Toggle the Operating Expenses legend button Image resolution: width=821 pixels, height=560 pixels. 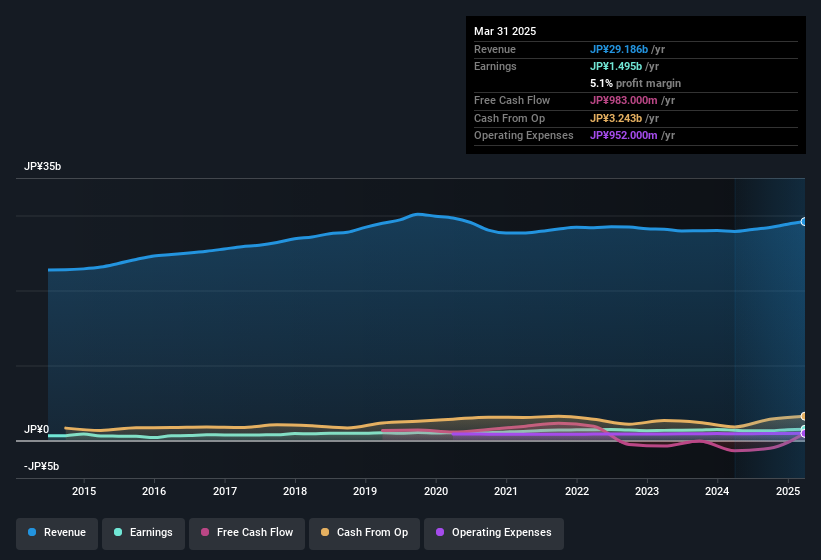tap(494, 533)
